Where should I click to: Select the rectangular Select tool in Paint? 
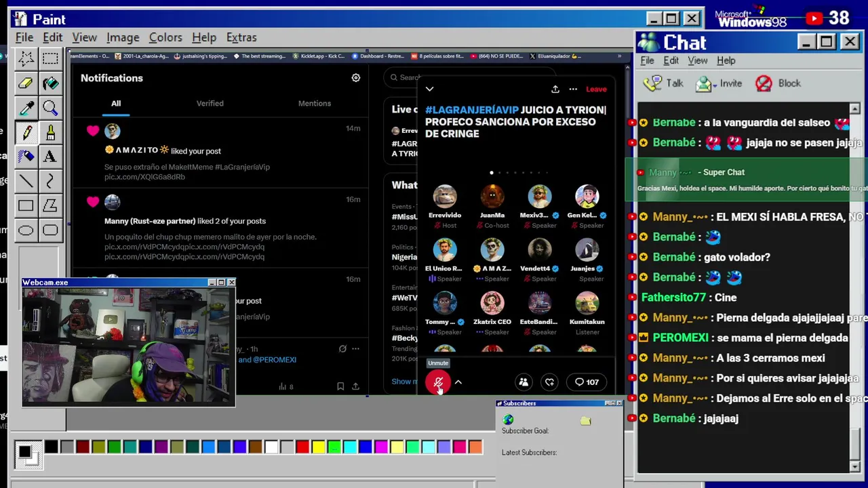(50, 59)
